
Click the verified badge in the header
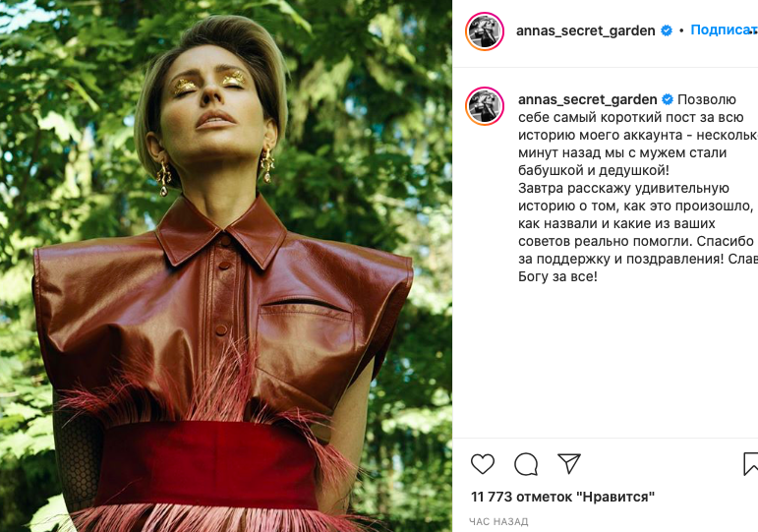tap(667, 30)
